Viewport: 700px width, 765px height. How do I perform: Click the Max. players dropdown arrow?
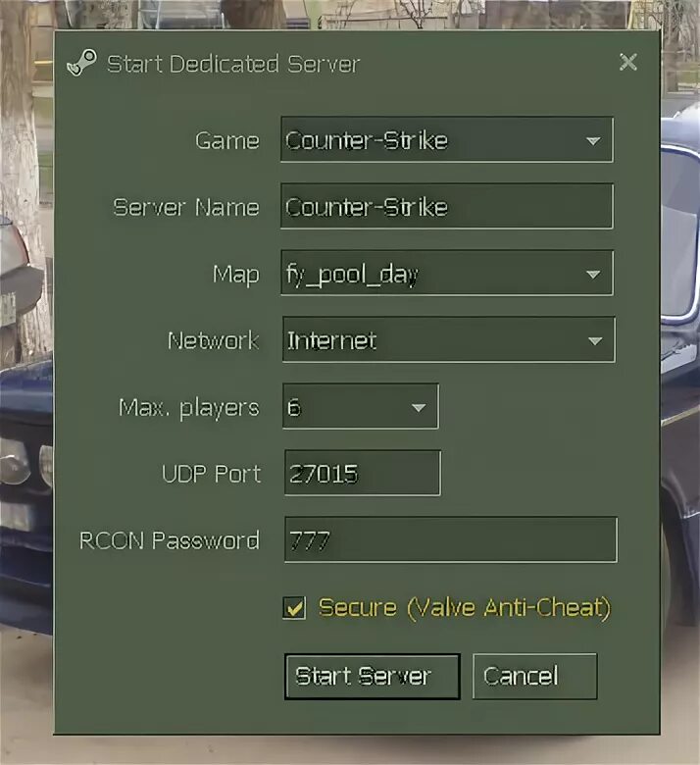[x=419, y=408]
